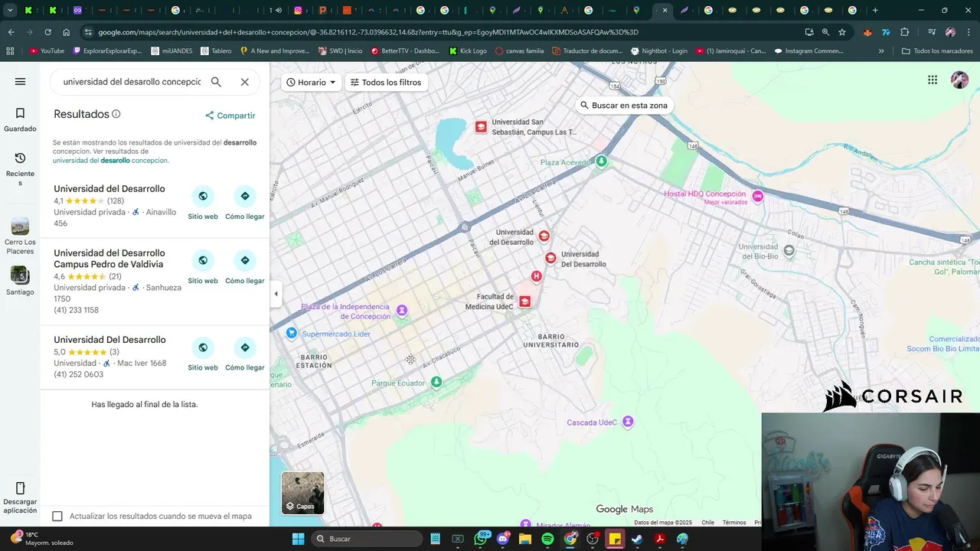
Task: Reload the page in Chrome
Action: tap(47, 32)
